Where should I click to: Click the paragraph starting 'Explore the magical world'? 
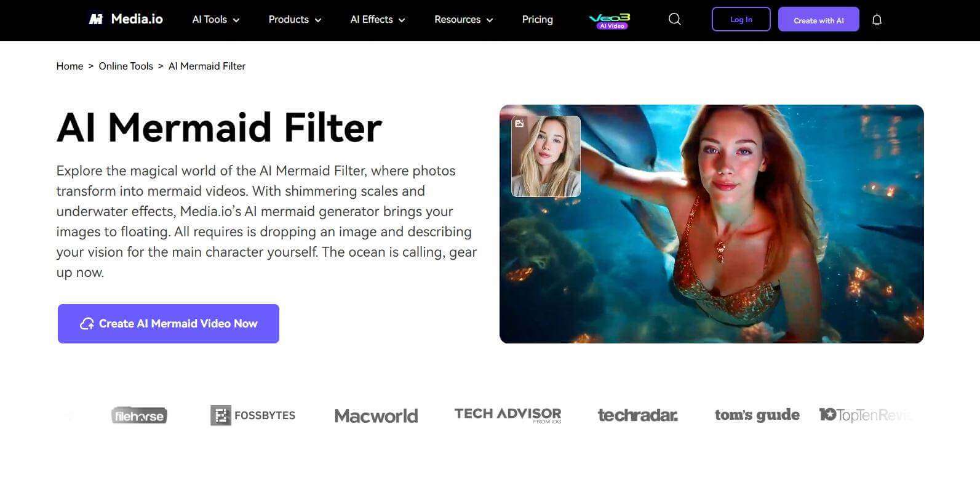(x=267, y=222)
